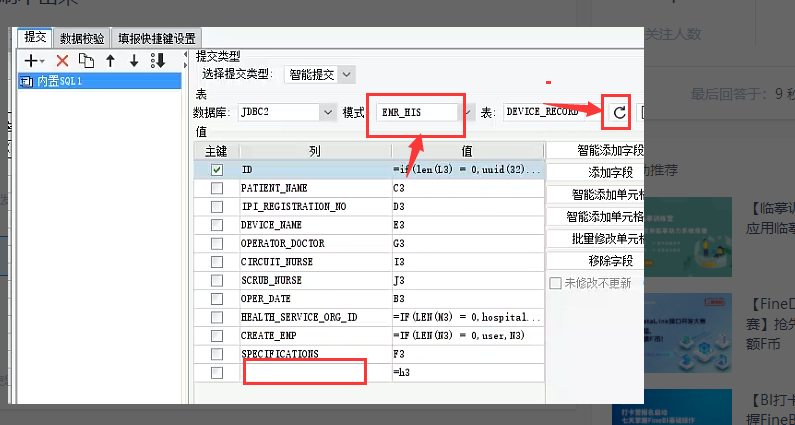The width and height of the screenshot is (795, 425).
Task: Check primary key for CIRCUIT_NURSE row
Action: click(217, 262)
